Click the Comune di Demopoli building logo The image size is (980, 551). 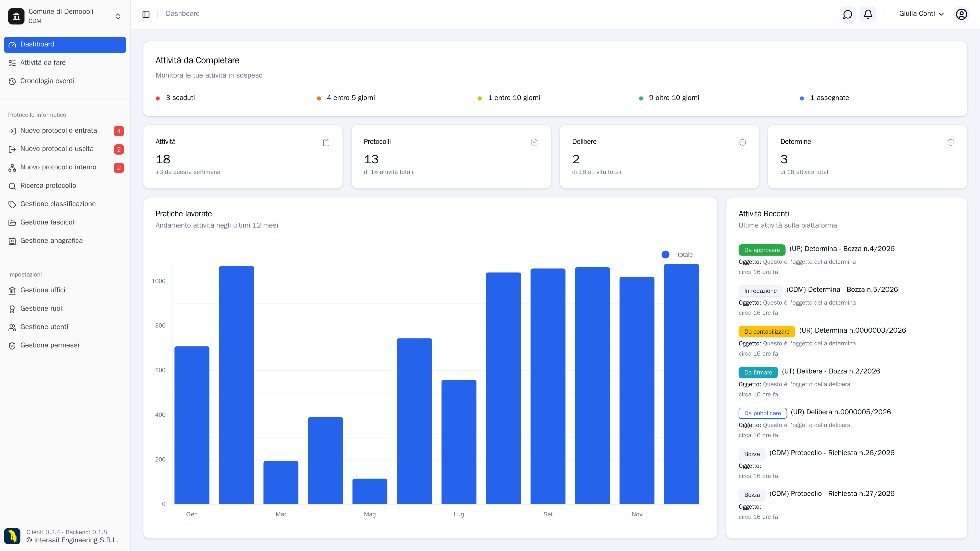(x=16, y=16)
